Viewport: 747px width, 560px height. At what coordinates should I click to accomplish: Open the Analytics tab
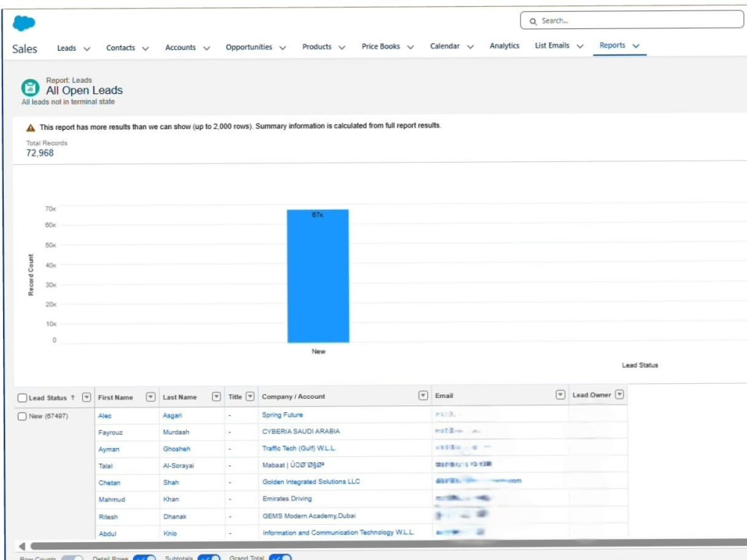pyautogui.click(x=504, y=46)
